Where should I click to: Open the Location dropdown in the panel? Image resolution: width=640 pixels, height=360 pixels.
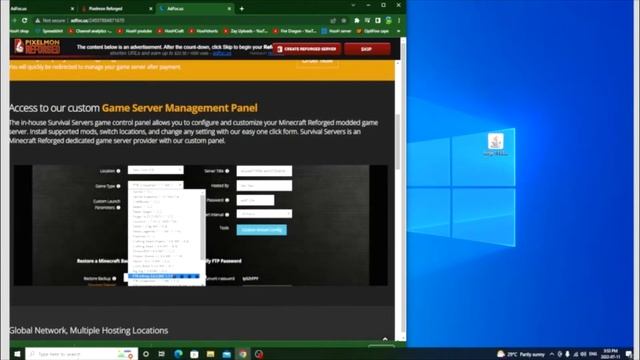pyautogui.click(x=156, y=170)
